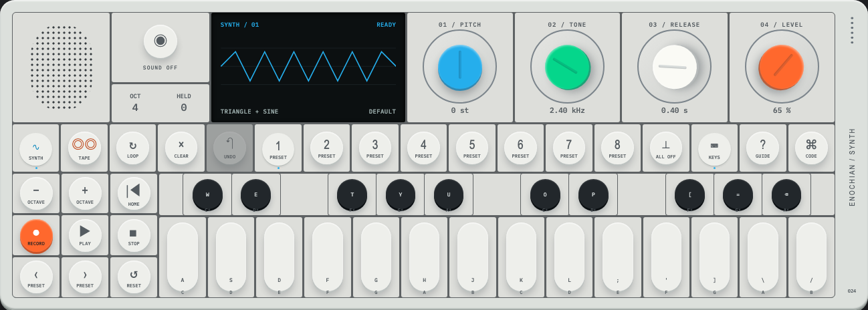
Task: Lower the octave with minus OCTAVE
Action: 36,194
